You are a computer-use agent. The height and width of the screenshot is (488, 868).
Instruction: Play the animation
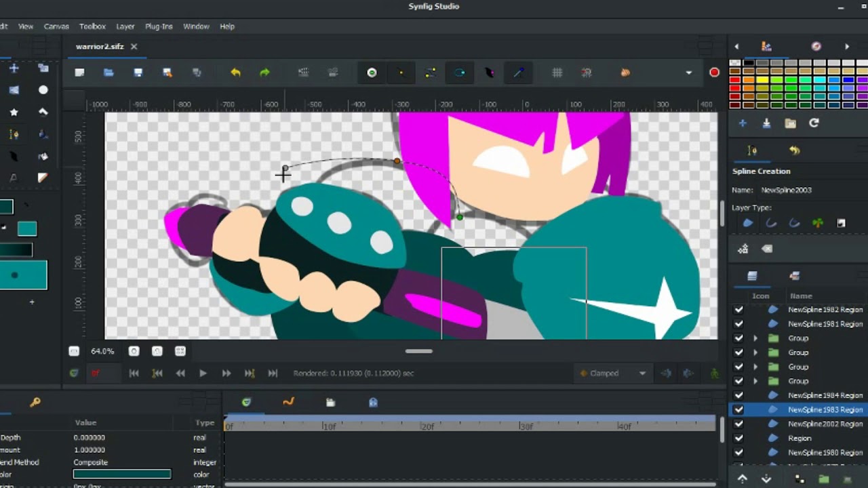[x=203, y=373]
